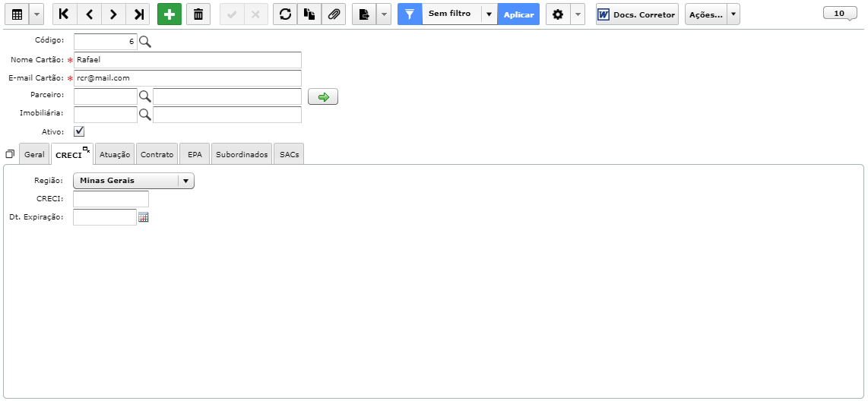Open the Atuação tab
868x401 pixels.
pos(115,154)
